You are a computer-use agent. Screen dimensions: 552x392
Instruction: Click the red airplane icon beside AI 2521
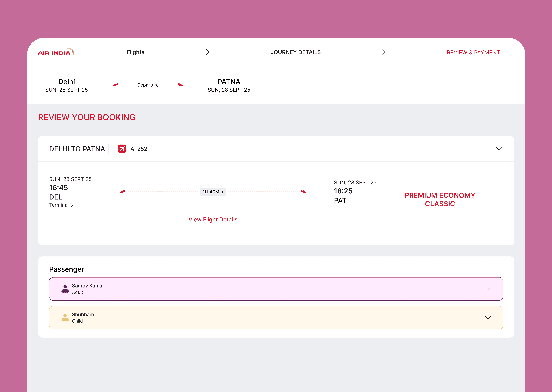[x=122, y=149]
